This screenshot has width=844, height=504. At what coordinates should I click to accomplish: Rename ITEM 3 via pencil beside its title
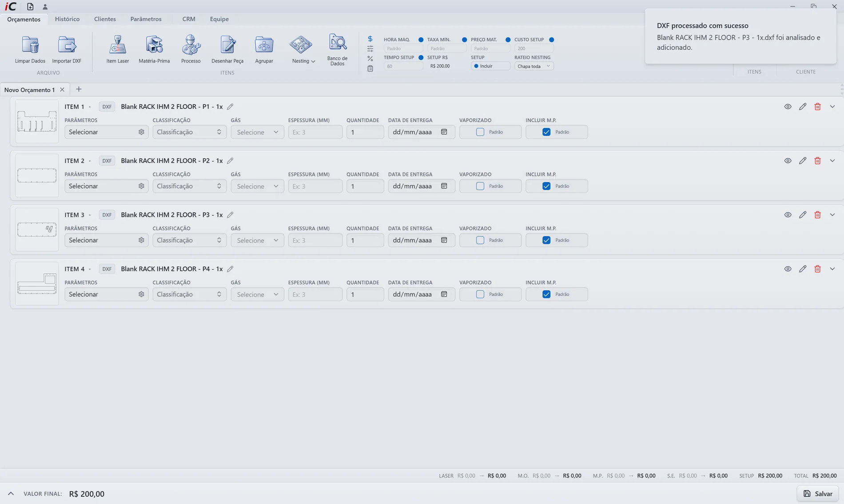point(230,215)
